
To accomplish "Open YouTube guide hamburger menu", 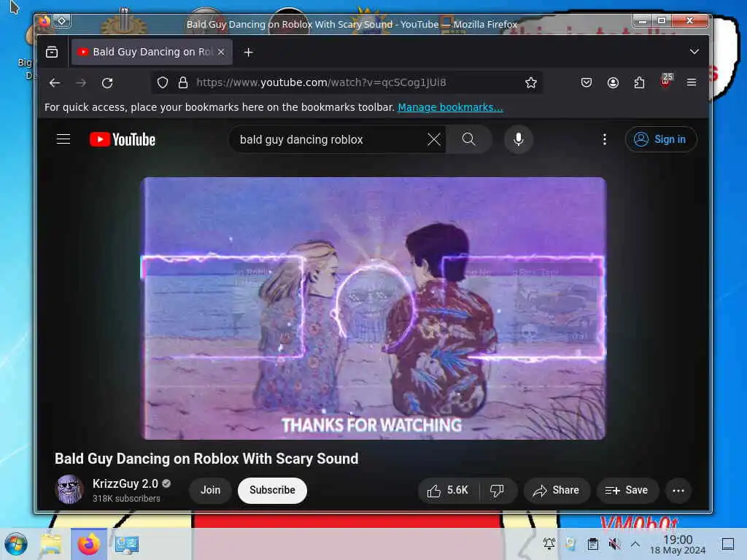I will click(63, 139).
